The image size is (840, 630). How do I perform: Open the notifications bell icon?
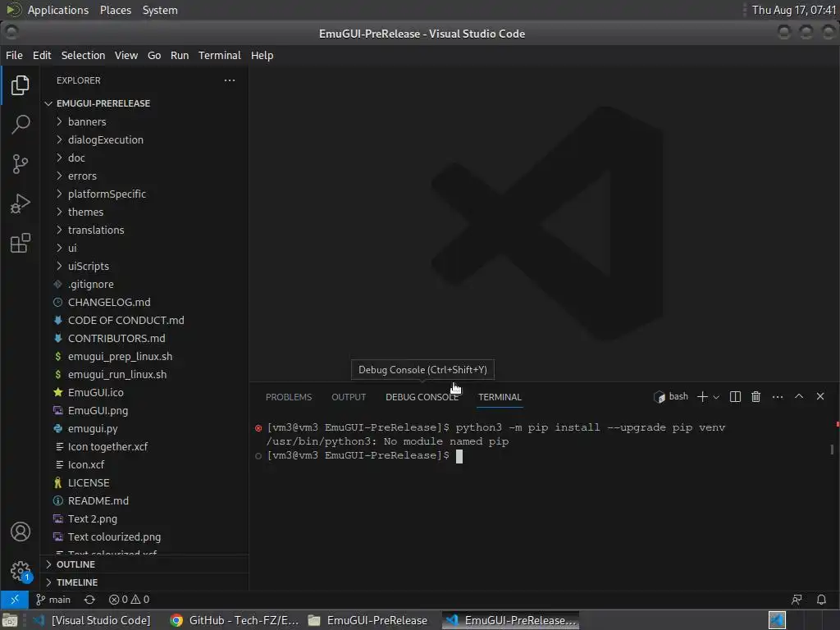[821, 600]
